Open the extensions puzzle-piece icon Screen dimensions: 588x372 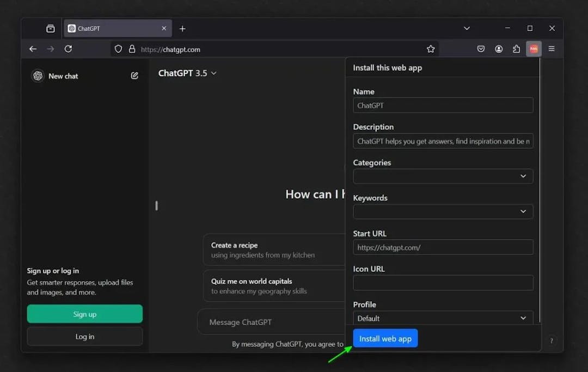point(516,48)
